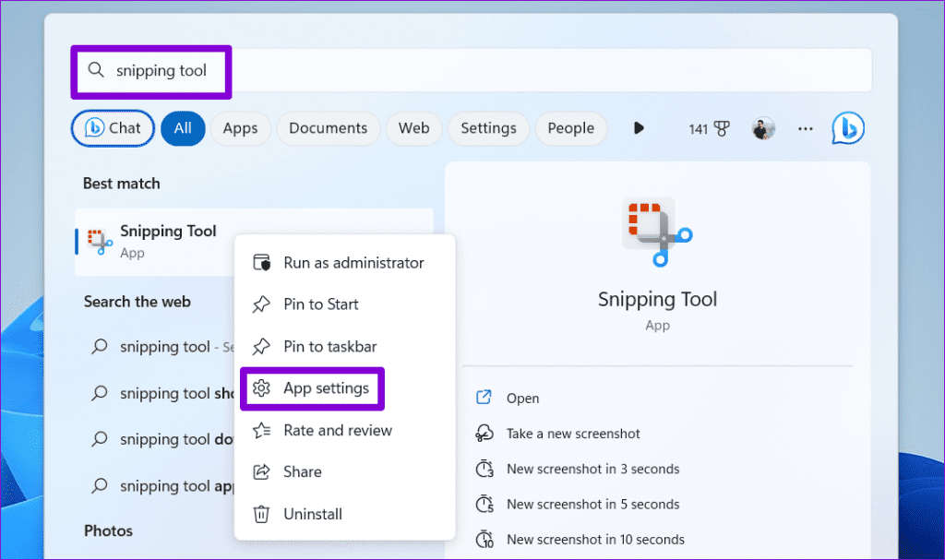Switch to the People filter tab

[570, 128]
